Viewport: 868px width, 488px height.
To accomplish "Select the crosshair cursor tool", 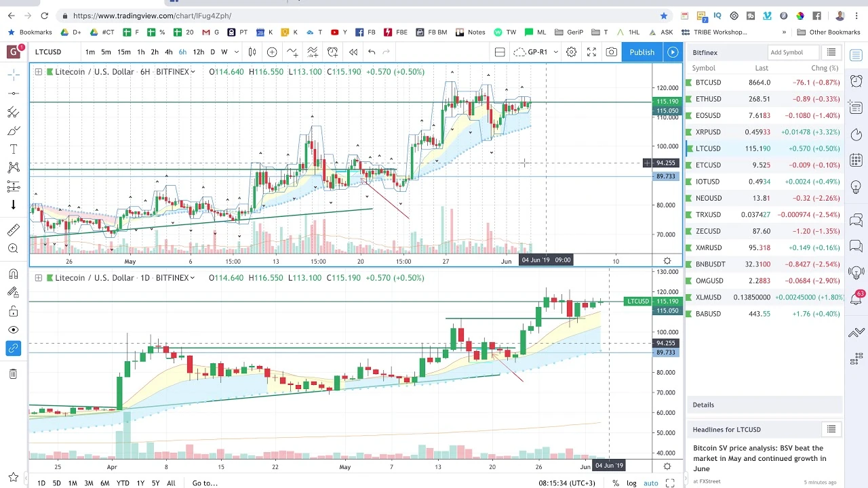I will click(x=13, y=75).
